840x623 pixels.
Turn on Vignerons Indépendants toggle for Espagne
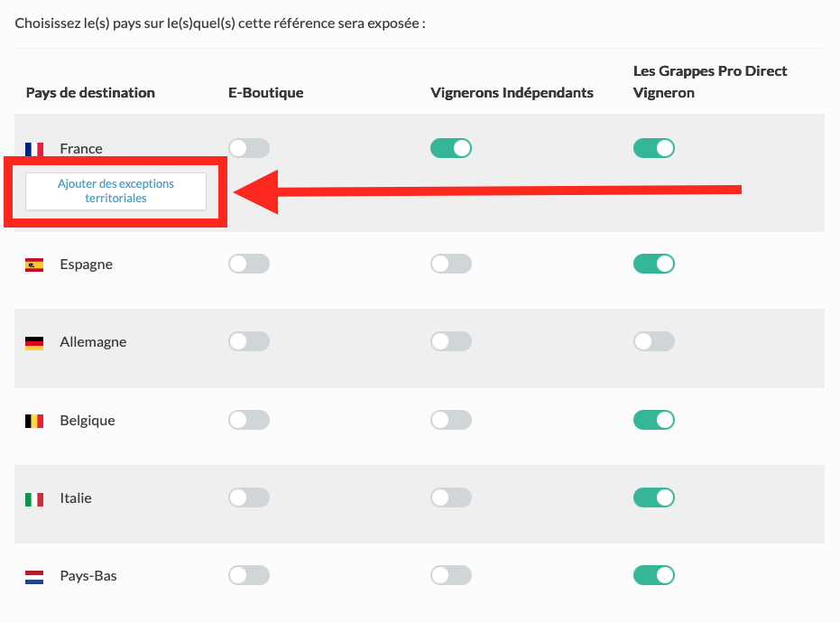click(x=451, y=264)
